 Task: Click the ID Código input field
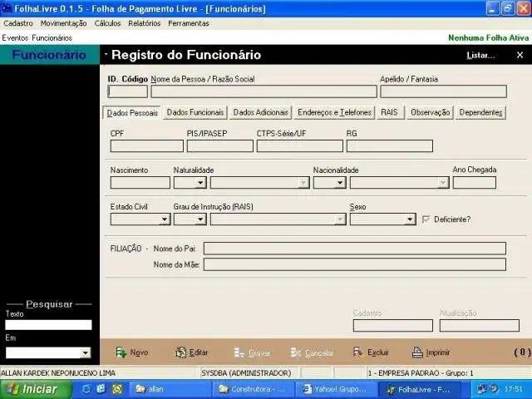click(127, 91)
